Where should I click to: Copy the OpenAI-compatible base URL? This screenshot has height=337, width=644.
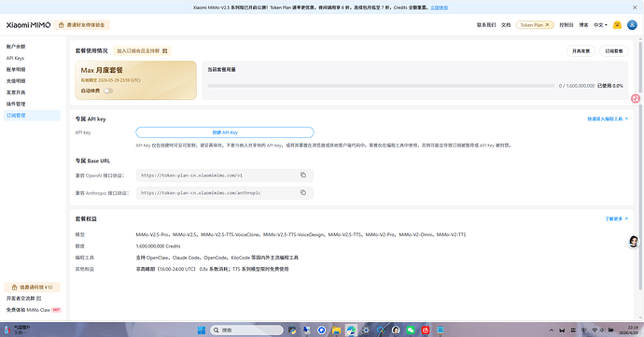(303, 176)
